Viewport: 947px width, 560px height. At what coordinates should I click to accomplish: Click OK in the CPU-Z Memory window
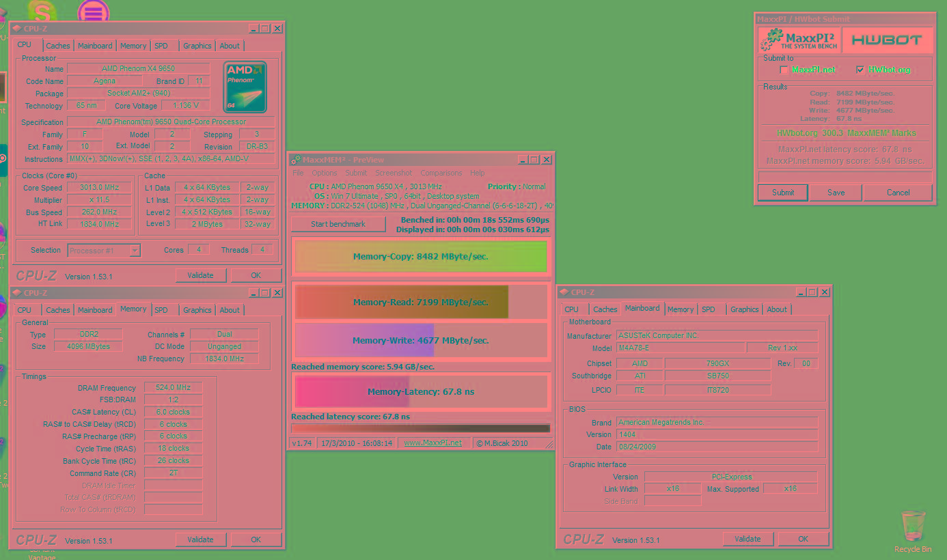pyautogui.click(x=256, y=540)
